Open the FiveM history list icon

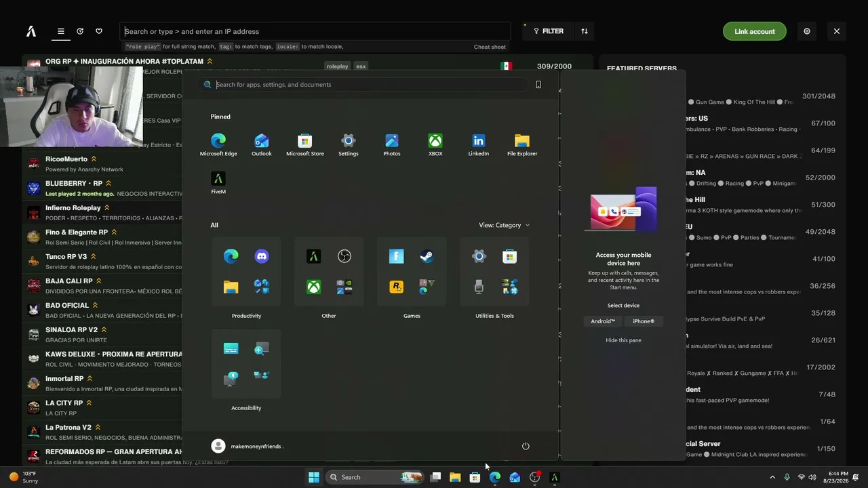pos(80,31)
